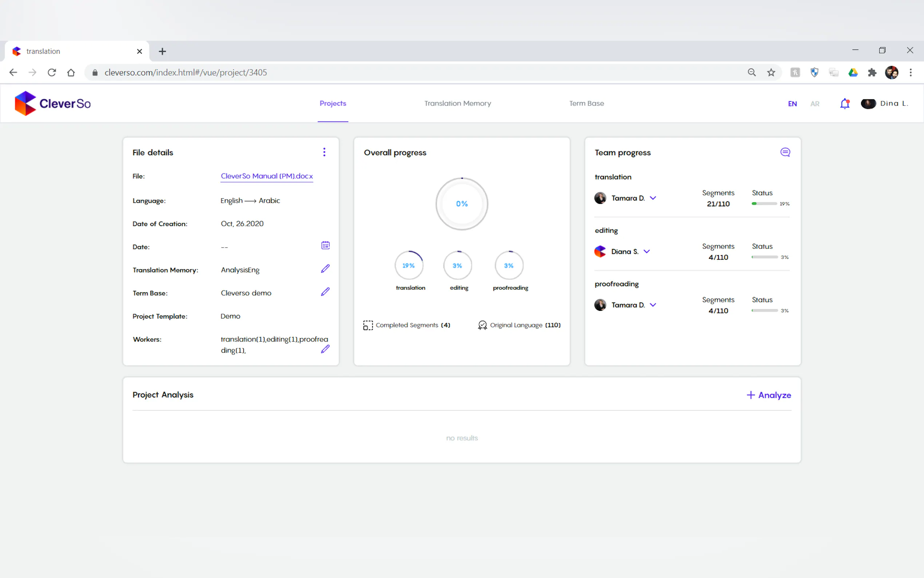Edit the Term Base with the pencil icon
The height and width of the screenshot is (578, 924).
325,292
